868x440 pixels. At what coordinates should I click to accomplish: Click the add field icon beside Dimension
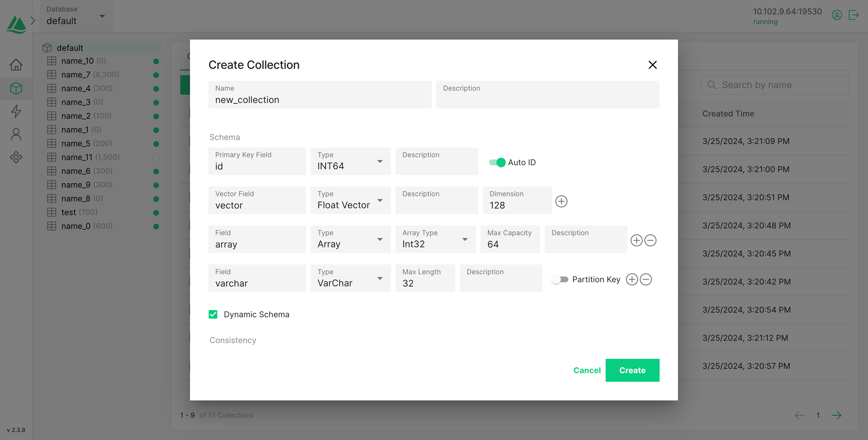pos(561,201)
